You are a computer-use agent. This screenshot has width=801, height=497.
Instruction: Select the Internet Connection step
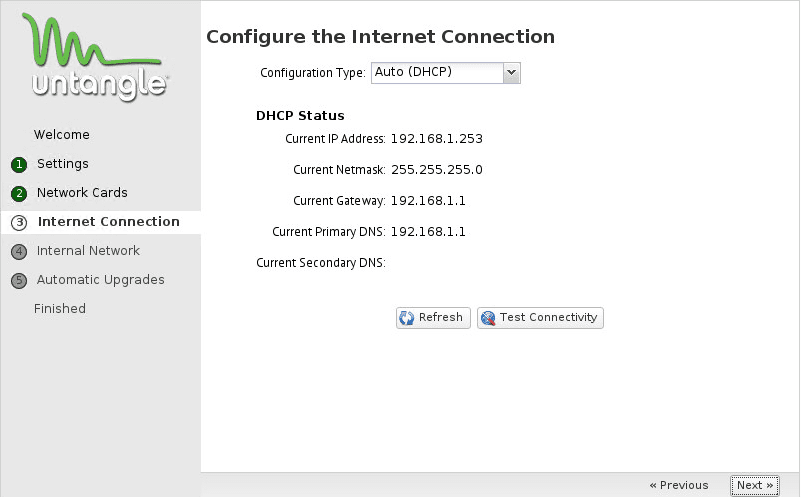click(108, 222)
